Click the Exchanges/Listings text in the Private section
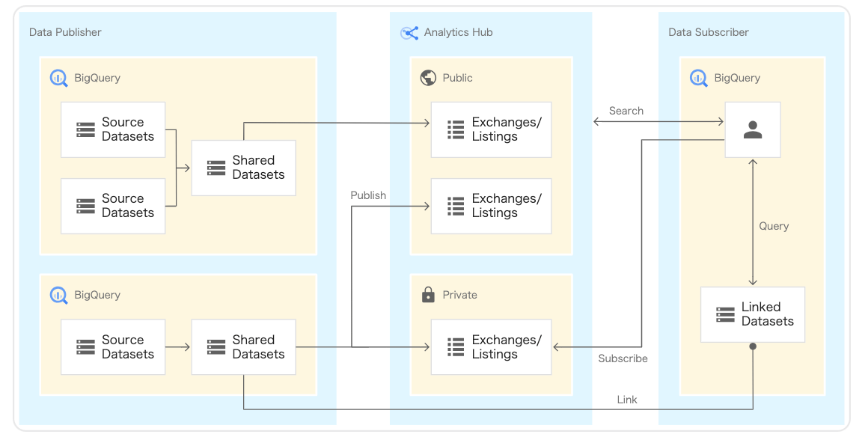 pos(507,346)
